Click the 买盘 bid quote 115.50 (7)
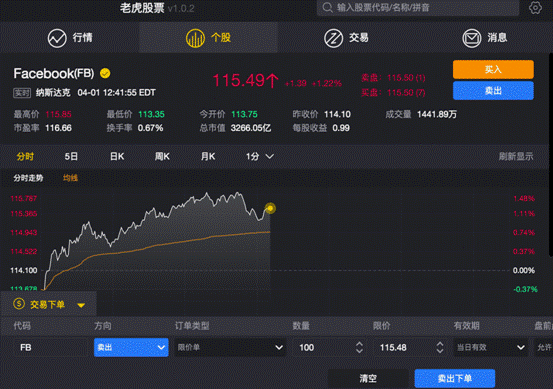This screenshot has width=553, height=389. (x=393, y=93)
